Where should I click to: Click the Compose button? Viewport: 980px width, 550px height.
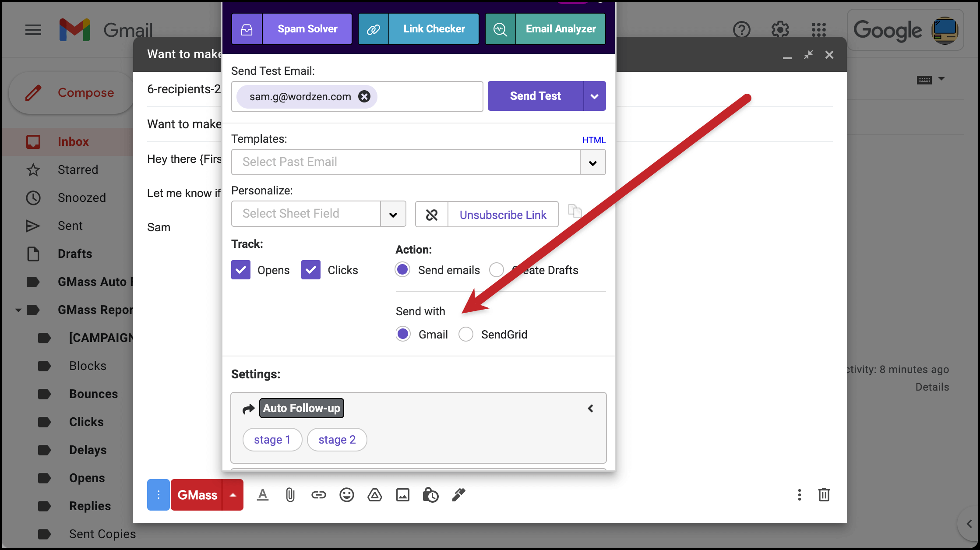click(71, 93)
